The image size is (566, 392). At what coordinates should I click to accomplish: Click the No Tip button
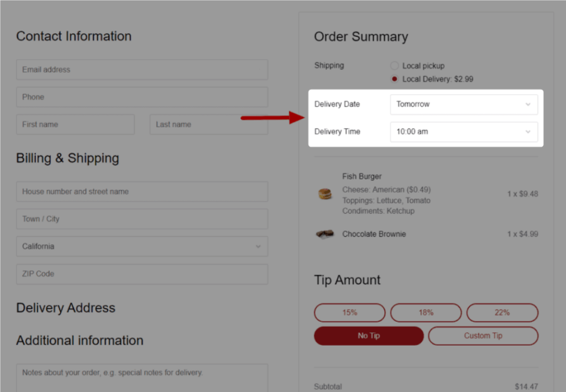pyautogui.click(x=369, y=336)
